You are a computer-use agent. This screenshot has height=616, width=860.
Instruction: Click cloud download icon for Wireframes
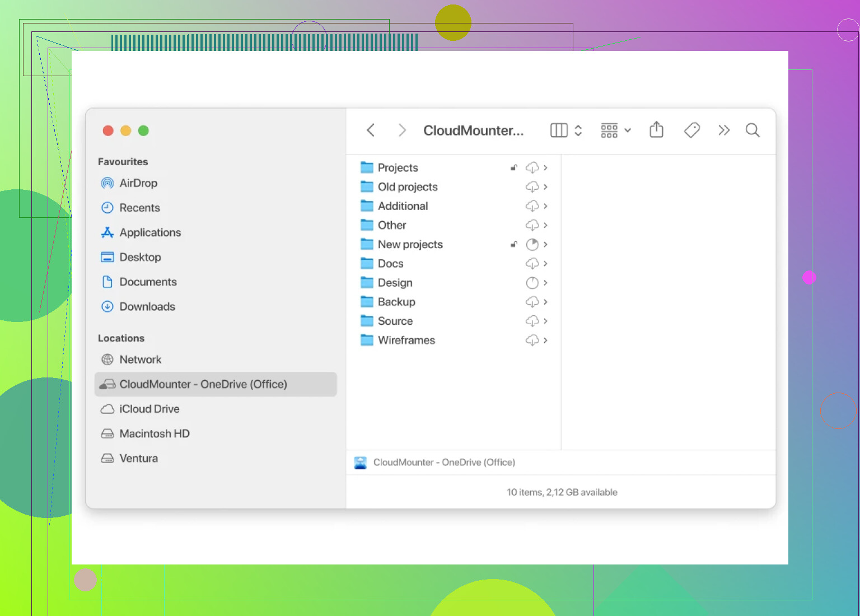coord(532,340)
